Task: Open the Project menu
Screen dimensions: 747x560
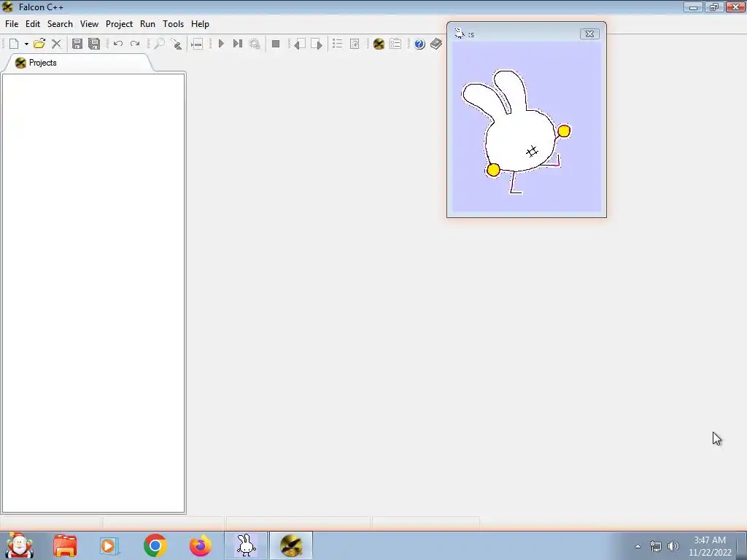Action: coord(119,24)
